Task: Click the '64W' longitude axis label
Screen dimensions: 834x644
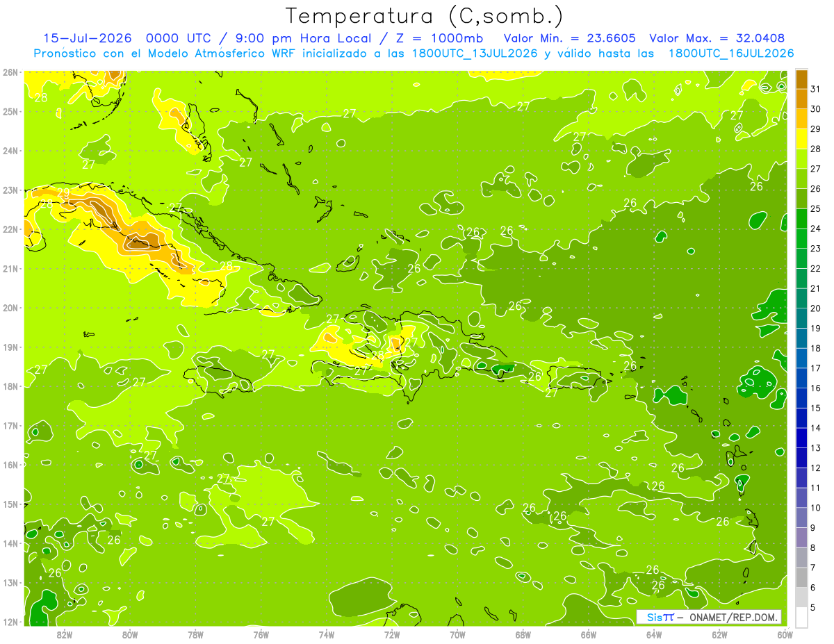Action: pos(654,635)
